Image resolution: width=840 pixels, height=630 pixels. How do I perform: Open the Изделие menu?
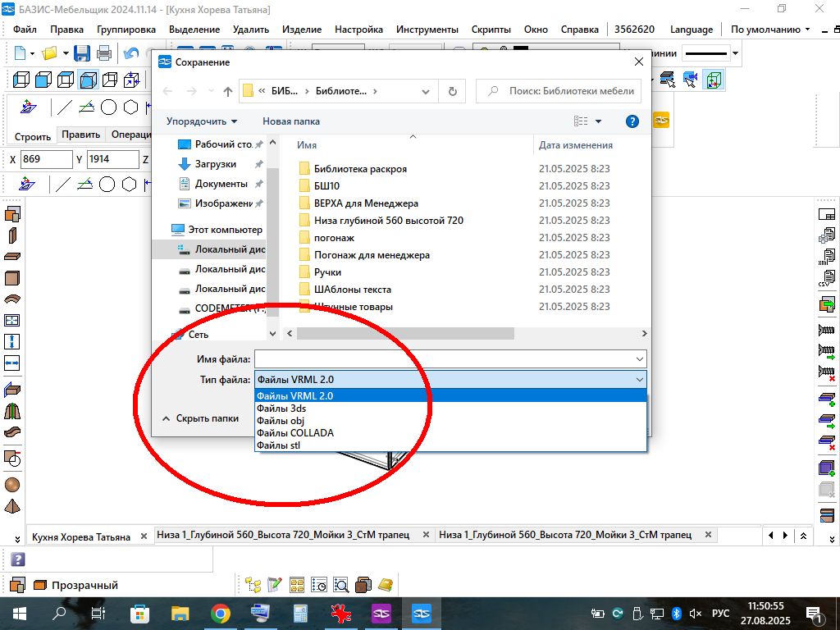302,30
